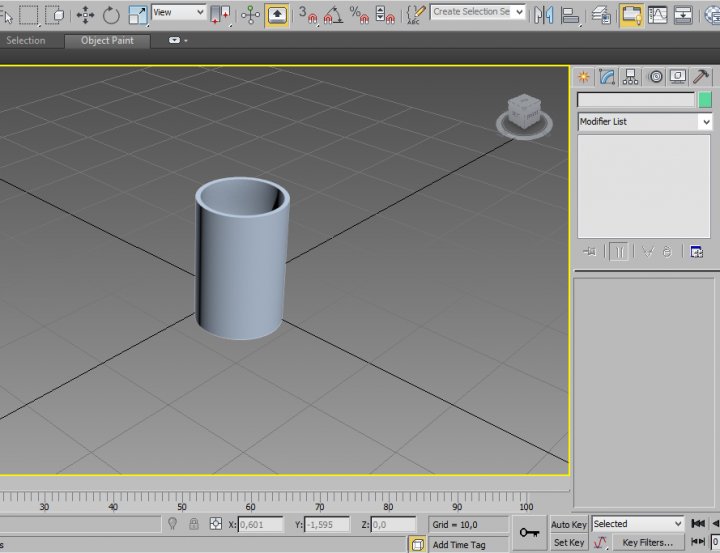The width and height of the screenshot is (720, 553).
Task: Toggle Auto Key animation mode
Action: tap(568, 524)
